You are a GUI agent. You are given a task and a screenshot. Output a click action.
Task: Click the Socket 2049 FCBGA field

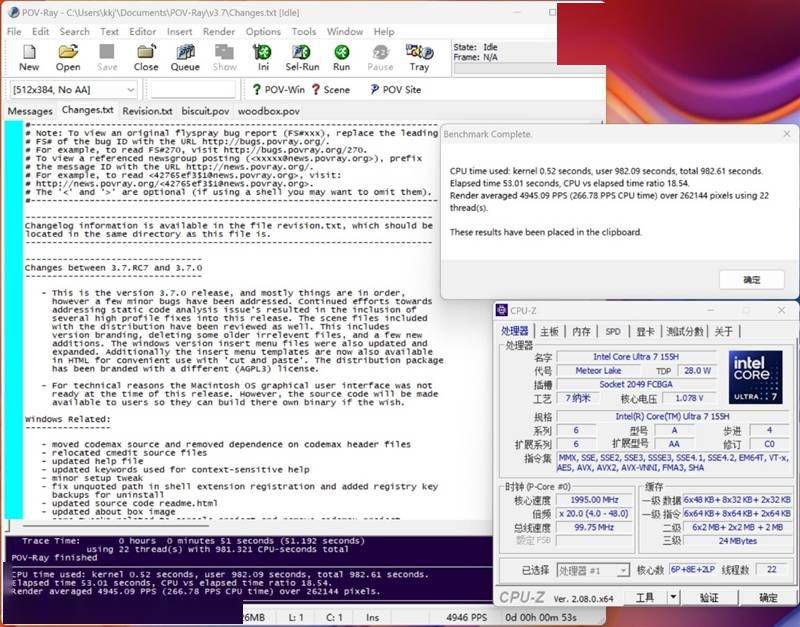click(636, 384)
